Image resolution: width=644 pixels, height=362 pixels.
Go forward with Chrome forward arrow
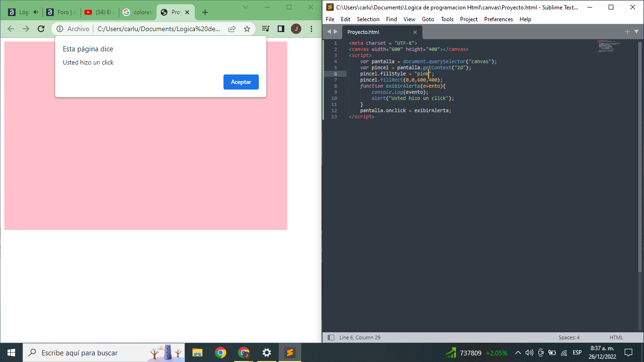tap(26, 29)
